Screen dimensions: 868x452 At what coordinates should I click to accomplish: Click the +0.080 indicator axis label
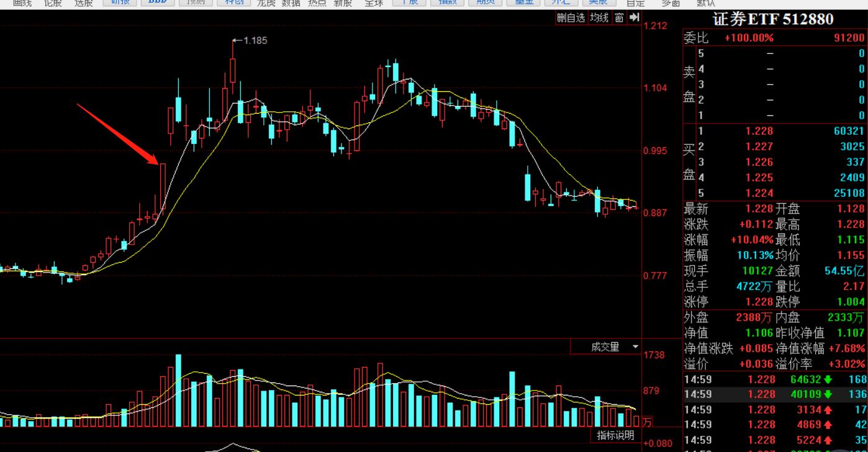click(658, 443)
